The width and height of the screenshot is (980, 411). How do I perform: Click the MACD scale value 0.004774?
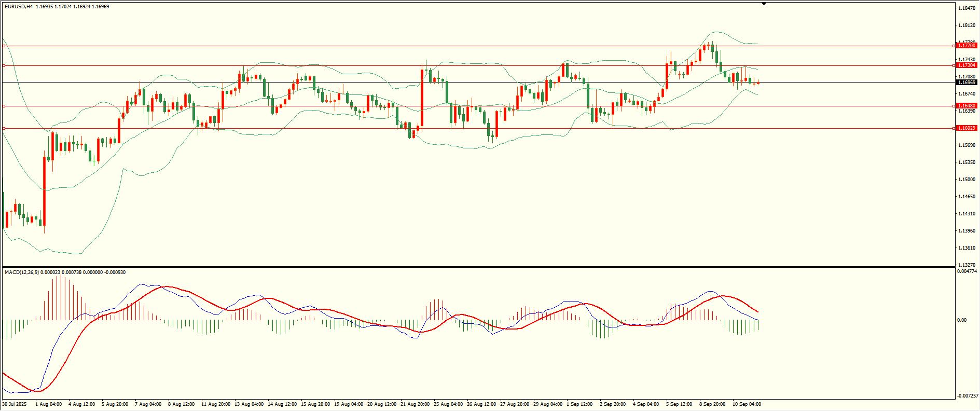967,271
